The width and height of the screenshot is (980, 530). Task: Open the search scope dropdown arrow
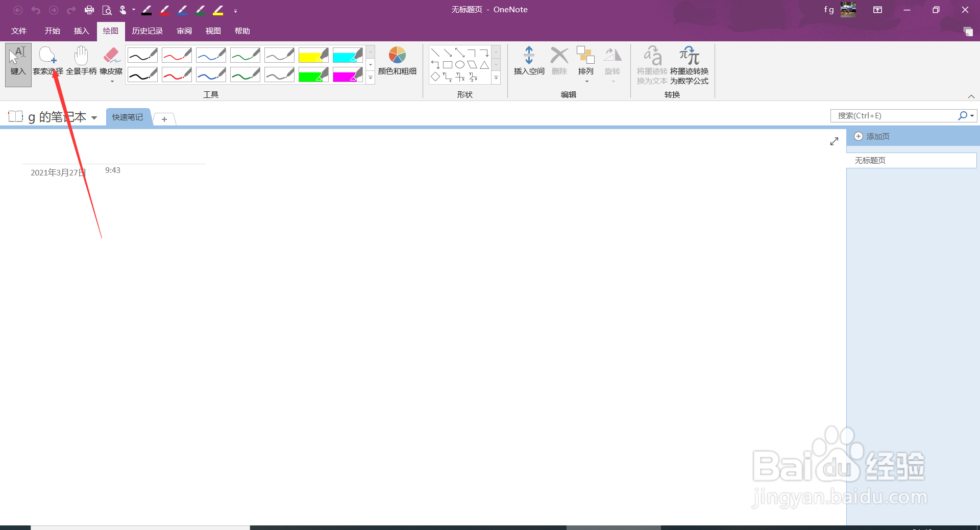pyautogui.click(x=972, y=116)
